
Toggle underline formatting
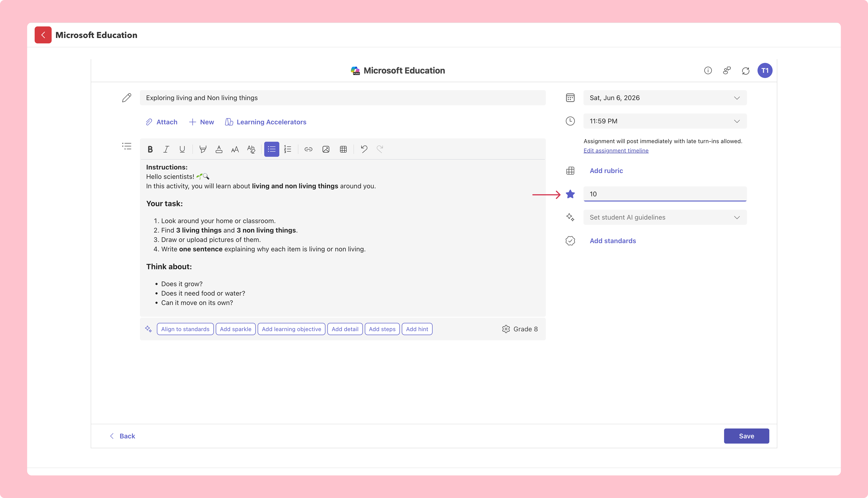pyautogui.click(x=182, y=149)
